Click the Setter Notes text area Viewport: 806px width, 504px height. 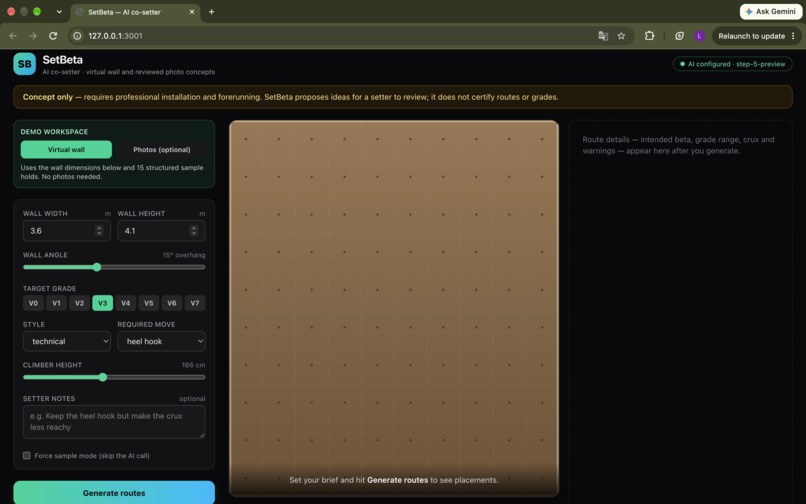click(x=114, y=422)
